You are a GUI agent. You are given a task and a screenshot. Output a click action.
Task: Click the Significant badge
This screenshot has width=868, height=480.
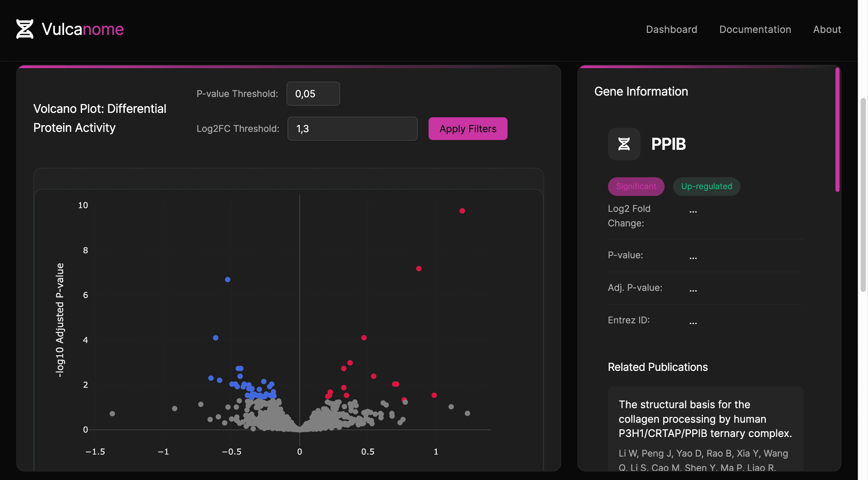tap(636, 186)
